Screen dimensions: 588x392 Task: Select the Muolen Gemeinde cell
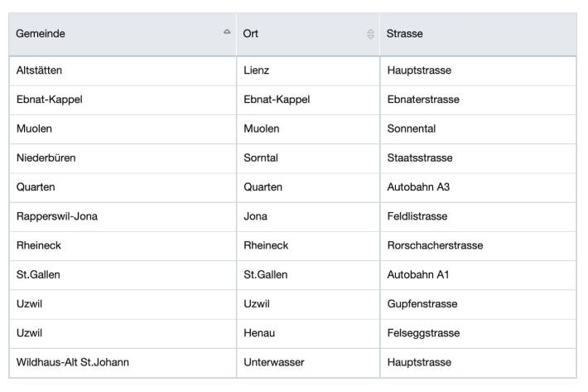click(x=123, y=129)
